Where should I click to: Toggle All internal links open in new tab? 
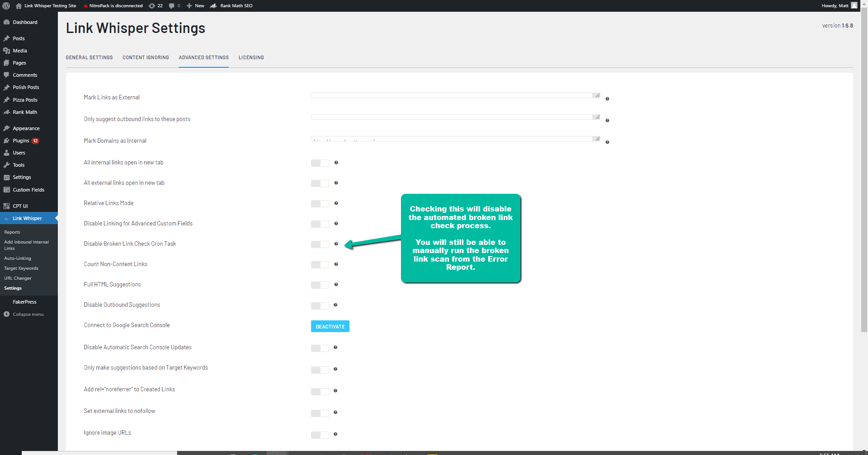coord(320,163)
